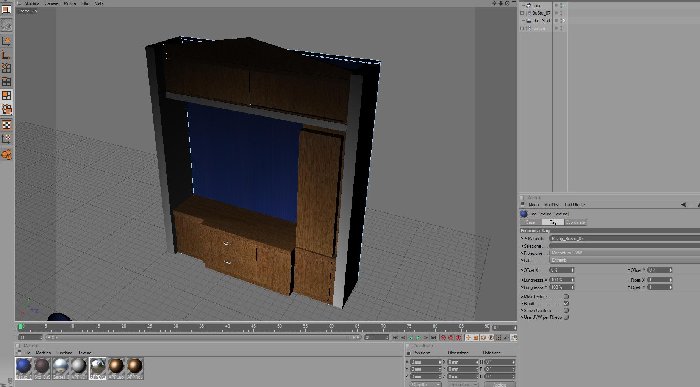This screenshot has height=387, width=700.
Task: Click the highlighted UV polygons icon with hand
Action: 6,109
